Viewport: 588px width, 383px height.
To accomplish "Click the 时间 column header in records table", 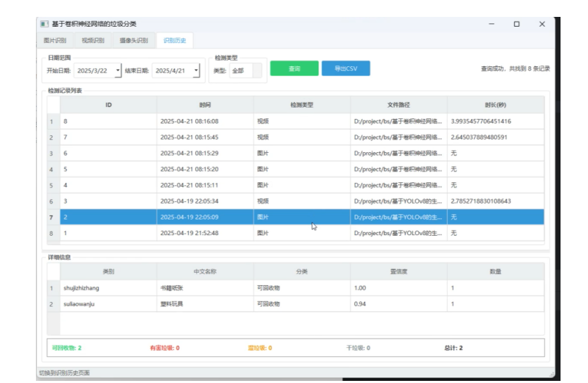I will (x=205, y=105).
